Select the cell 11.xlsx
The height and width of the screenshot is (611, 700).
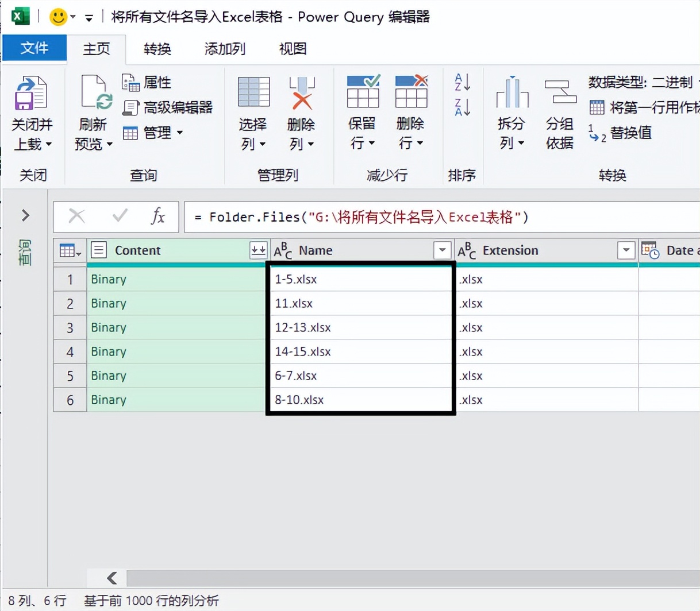[x=361, y=303]
